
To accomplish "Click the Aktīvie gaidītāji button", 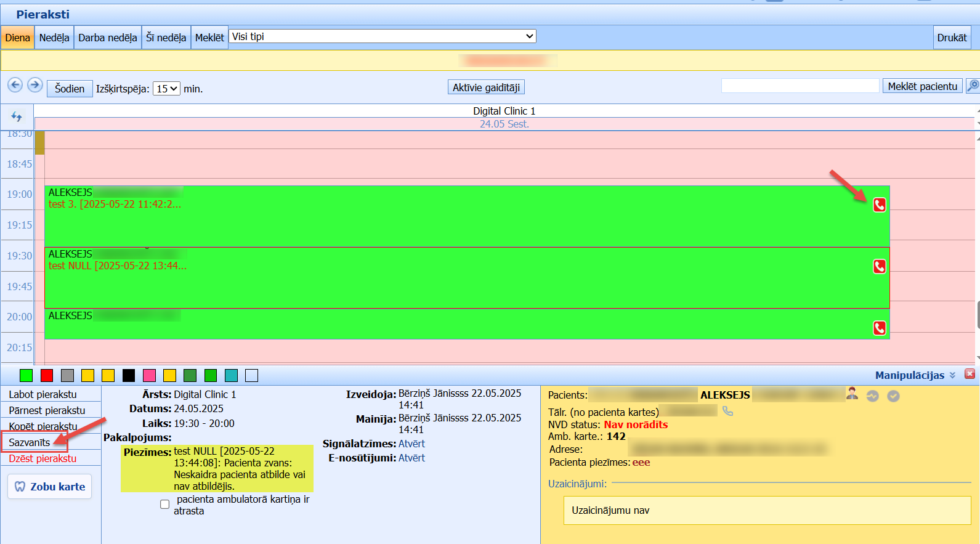I will [x=486, y=87].
